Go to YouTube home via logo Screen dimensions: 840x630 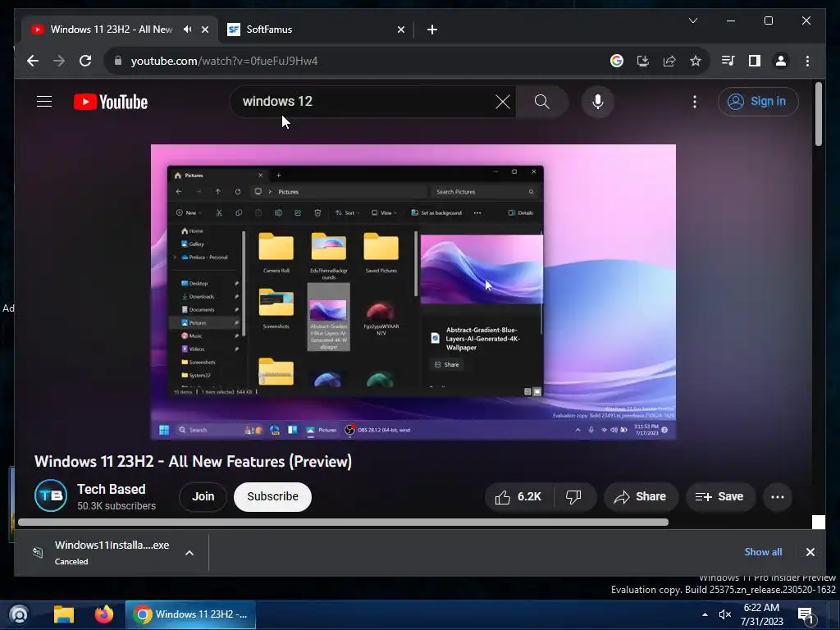[111, 102]
